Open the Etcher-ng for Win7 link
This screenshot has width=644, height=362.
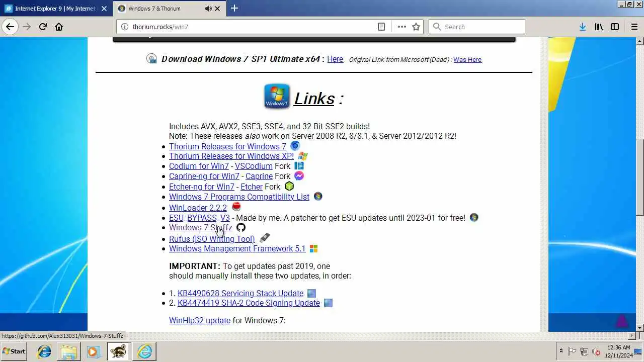point(202,187)
